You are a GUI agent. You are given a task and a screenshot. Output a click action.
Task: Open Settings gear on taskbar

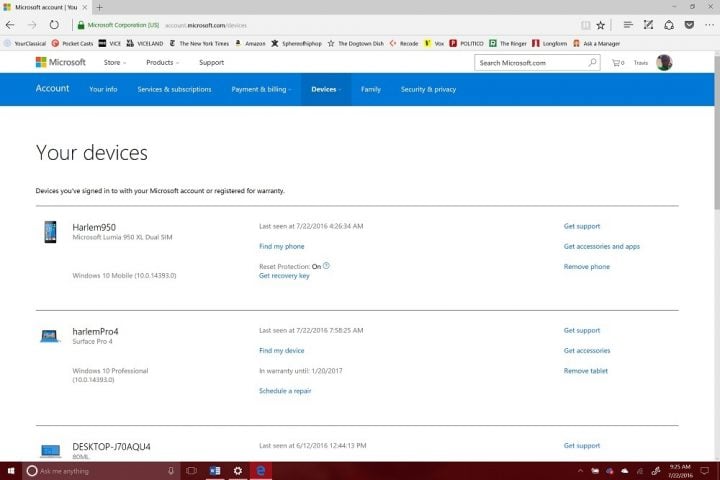pos(238,471)
